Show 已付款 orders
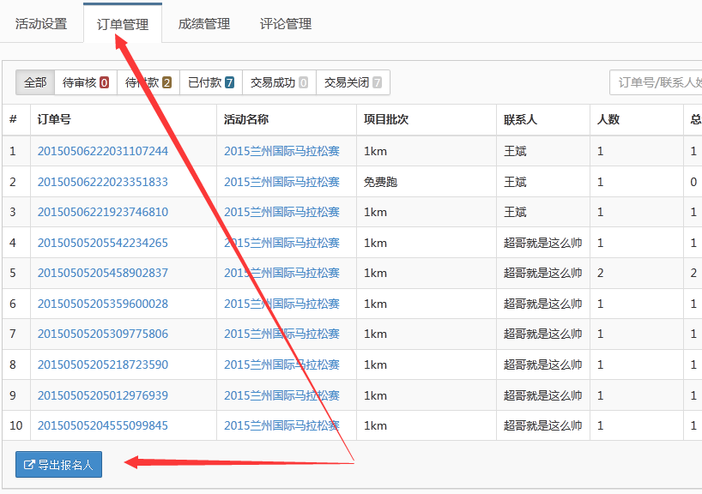Viewport: 702px width, 494px height. point(211,83)
